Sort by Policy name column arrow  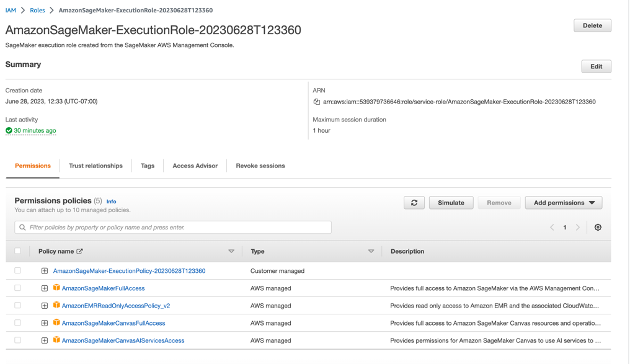(x=231, y=251)
